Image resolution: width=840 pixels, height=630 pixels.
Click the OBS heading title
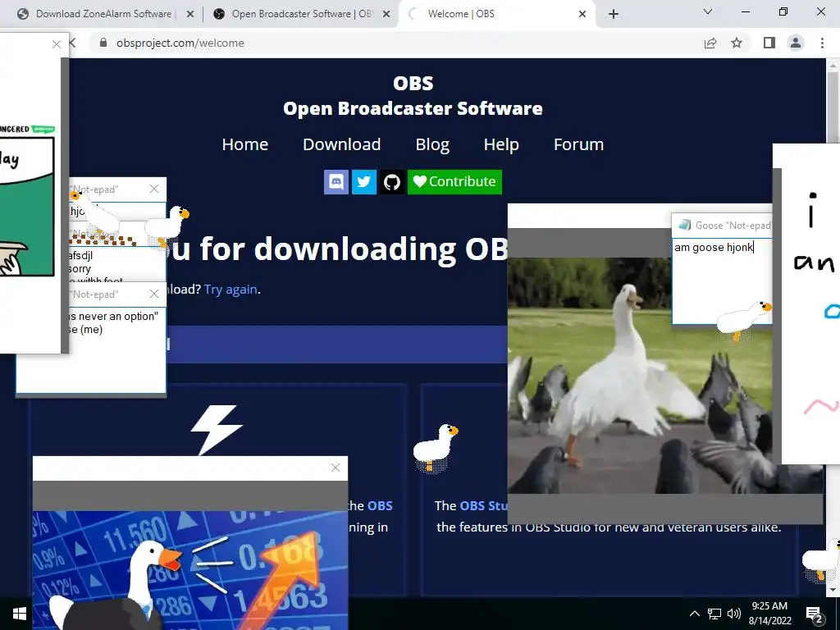[x=413, y=83]
